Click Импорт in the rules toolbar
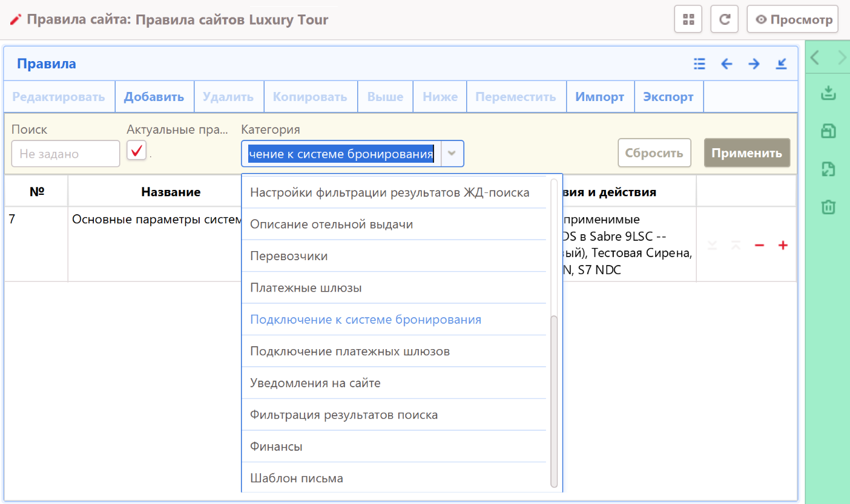This screenshot has height=504, width=850. click(x=599, y=97)
